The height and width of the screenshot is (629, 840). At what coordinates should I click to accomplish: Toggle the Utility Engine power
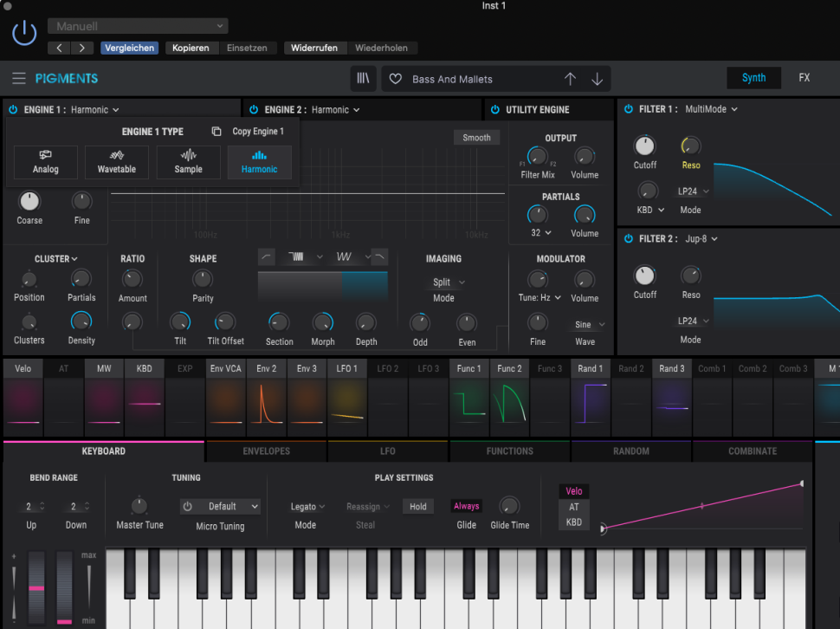click(x=495, y=110)
